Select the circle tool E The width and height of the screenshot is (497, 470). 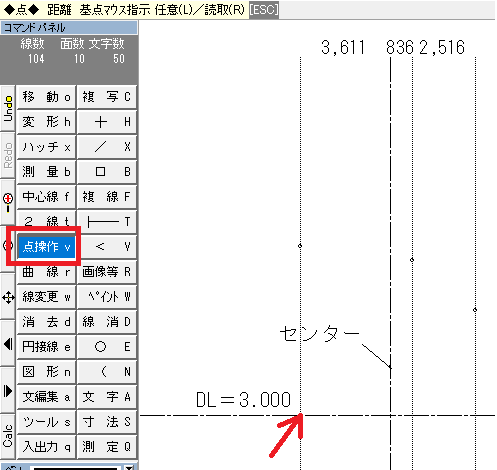coord(107,347)
